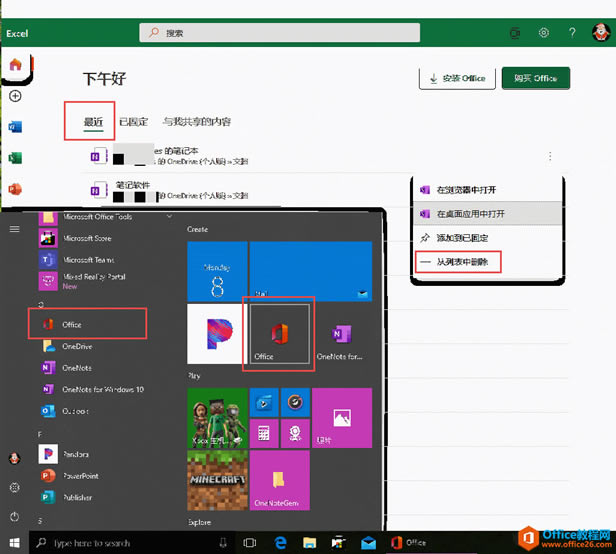Switch to the 与我共享的内容 tab
The width and height of the screenshot is (616, 554).
point(197,122)
